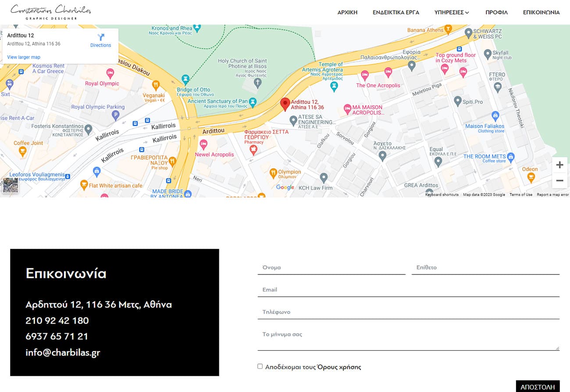
Task: Zoom in the map with plus button
Action: pyautogui.click(x=559, y=165)
